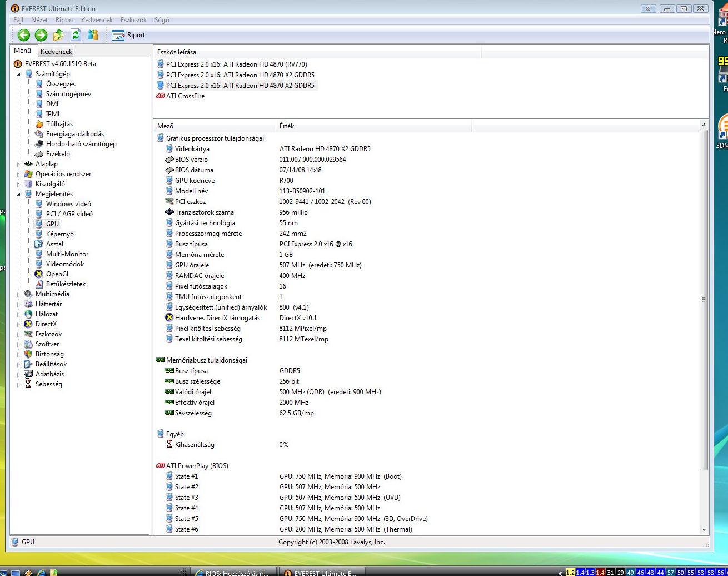Select the Érzékelő sensor icon
The width and height of the screenshot is (728, 576).
click(39, 154)
